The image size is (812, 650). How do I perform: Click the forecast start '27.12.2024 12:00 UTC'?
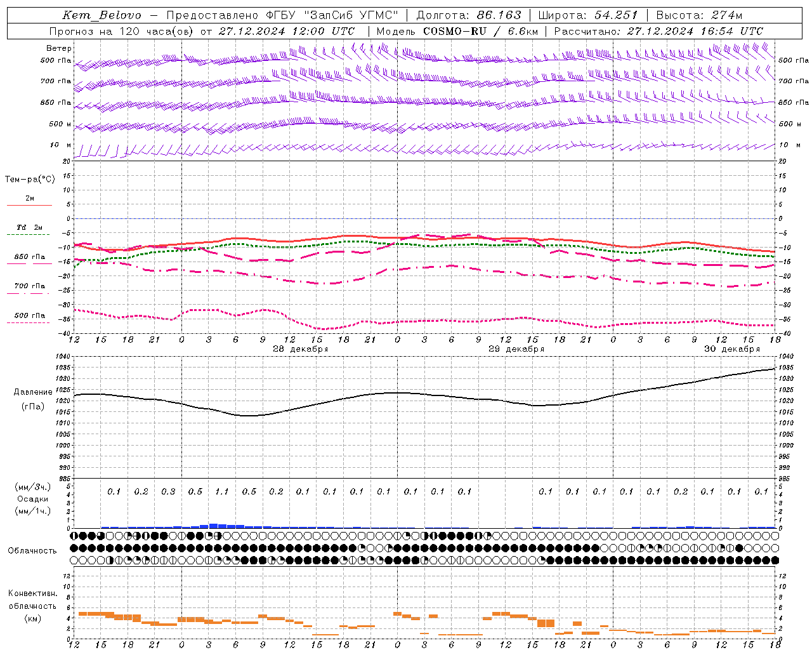pos(287,31)
